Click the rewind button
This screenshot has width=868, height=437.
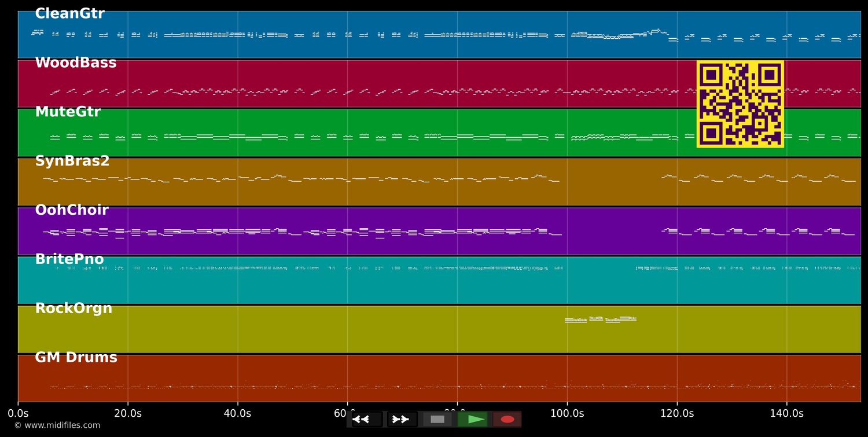pyautogui.click(x=367, y=419)
